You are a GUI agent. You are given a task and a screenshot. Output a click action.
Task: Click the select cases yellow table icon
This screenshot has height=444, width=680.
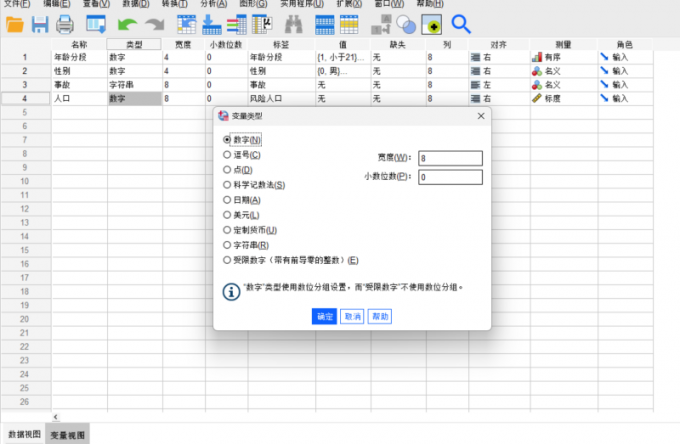click(x=349, y=24)
